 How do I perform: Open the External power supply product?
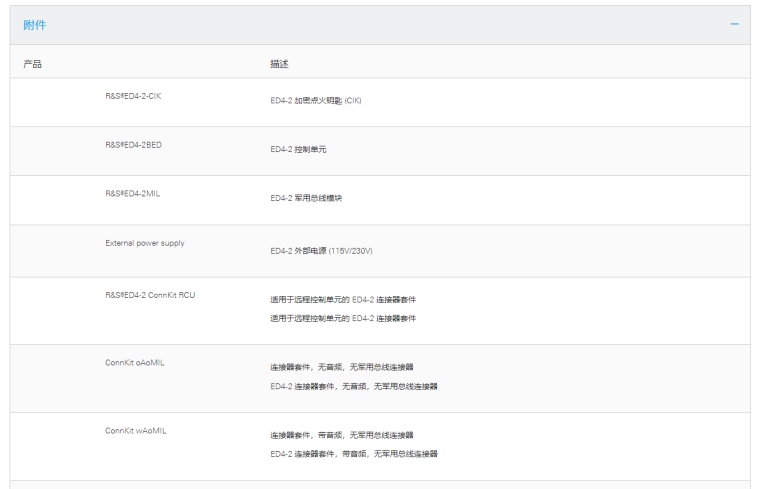(145, 242)
